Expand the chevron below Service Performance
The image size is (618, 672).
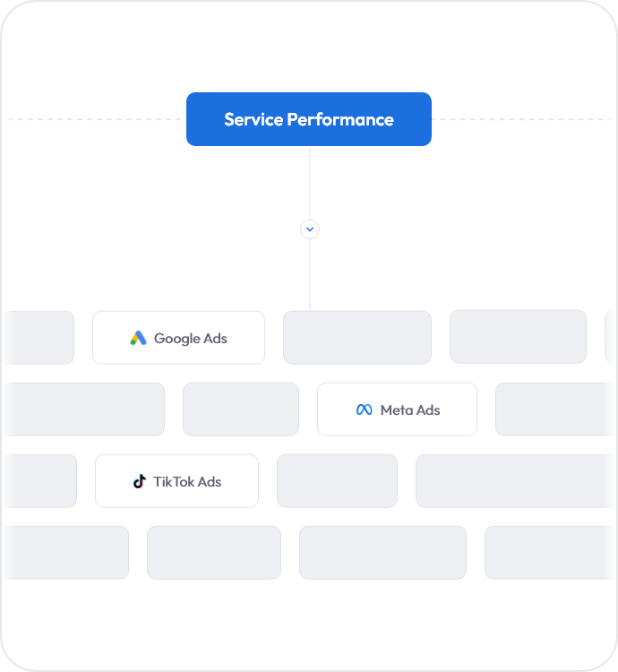tap(310, 229)
